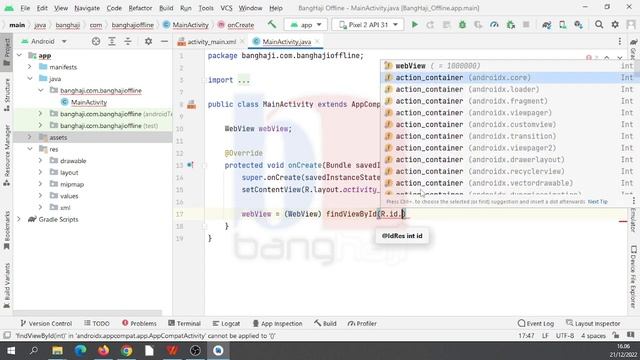Collapse all in the Project panel

[x=128, y=41]
